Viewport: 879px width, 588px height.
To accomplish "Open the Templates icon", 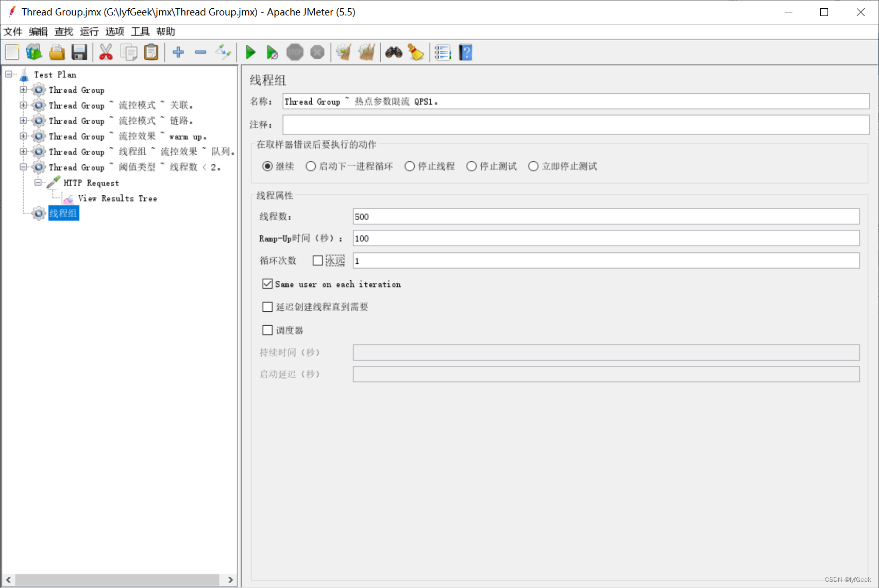I will coord(34,52).
